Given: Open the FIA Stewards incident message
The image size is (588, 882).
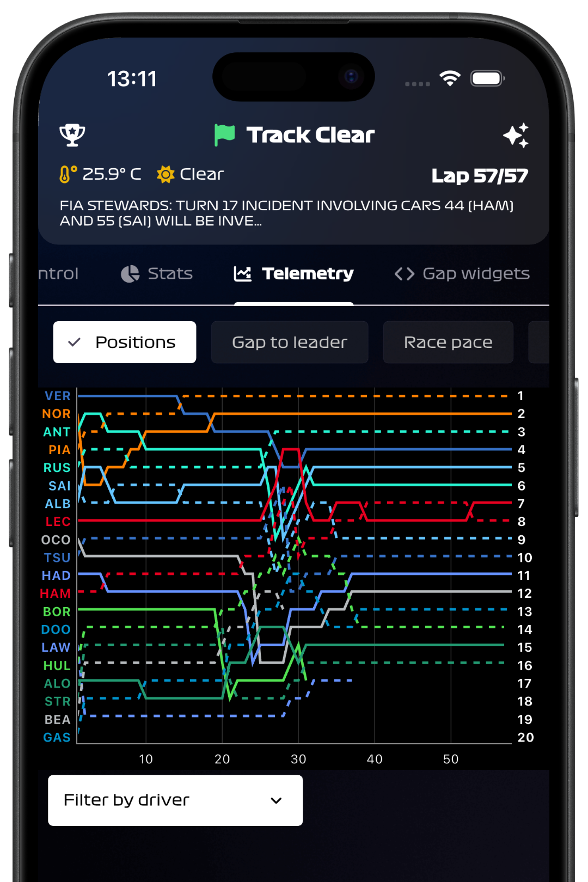Looking at the screenshot, I should coord(287,213).
